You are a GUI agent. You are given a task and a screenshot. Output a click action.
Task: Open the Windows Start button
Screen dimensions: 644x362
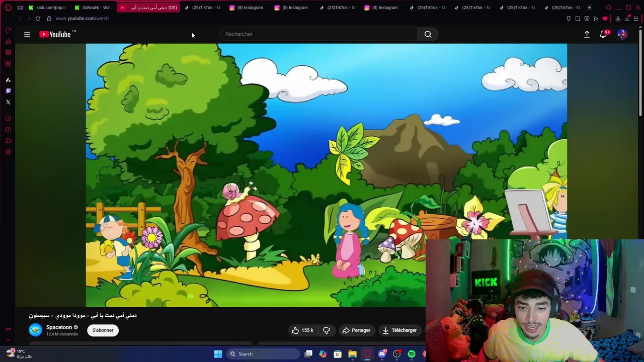click(218, 354)
